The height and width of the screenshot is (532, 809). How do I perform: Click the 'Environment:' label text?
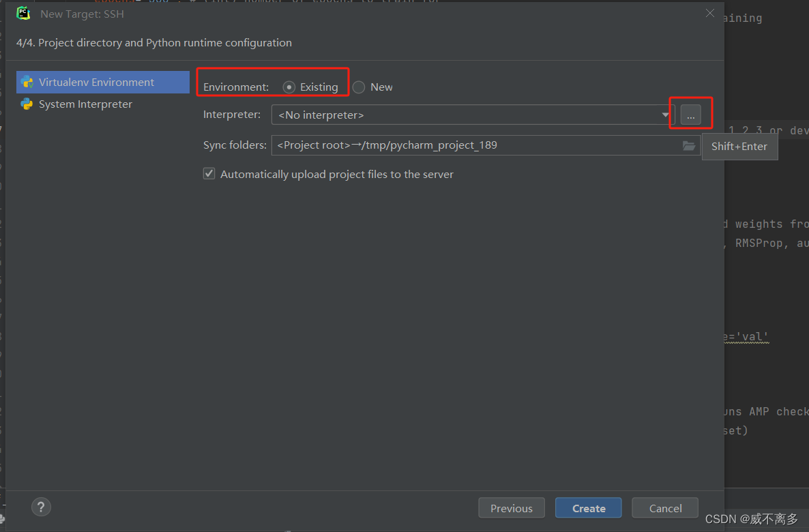tap(236, 87)
